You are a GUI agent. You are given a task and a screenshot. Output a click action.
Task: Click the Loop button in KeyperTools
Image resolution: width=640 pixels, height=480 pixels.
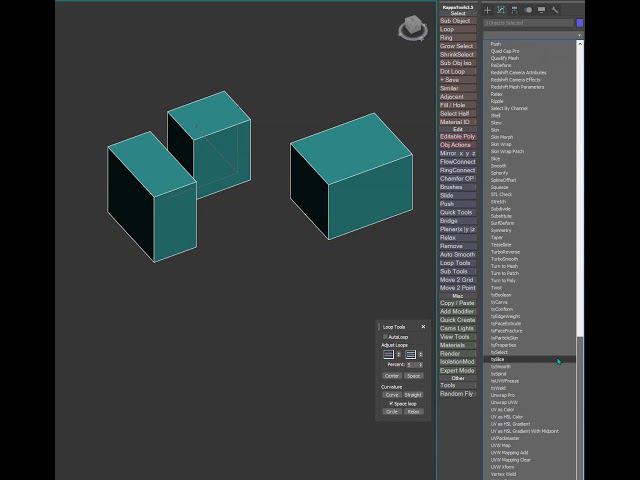(458, 29)
